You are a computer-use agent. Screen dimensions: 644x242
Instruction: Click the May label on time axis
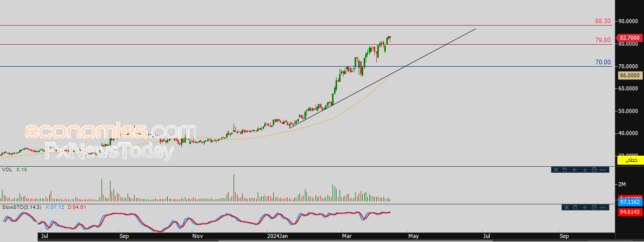[413, 235]
